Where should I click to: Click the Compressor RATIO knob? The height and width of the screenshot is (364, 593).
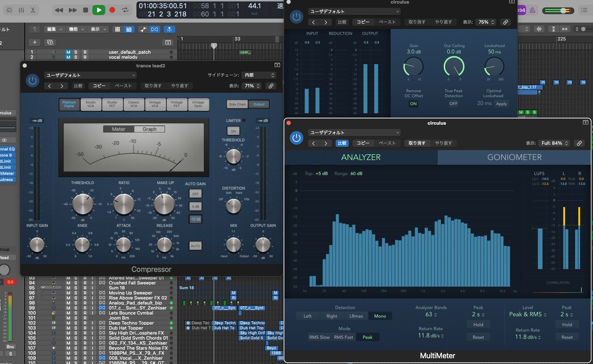point(124,204)
